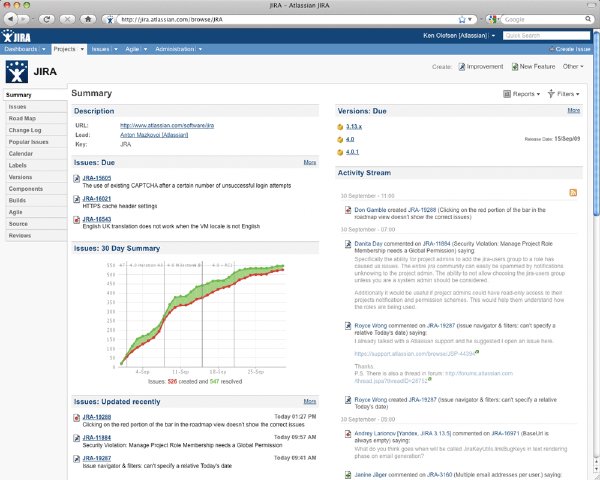Click the version icon next to 3.13.x

[x=340, y=127]
